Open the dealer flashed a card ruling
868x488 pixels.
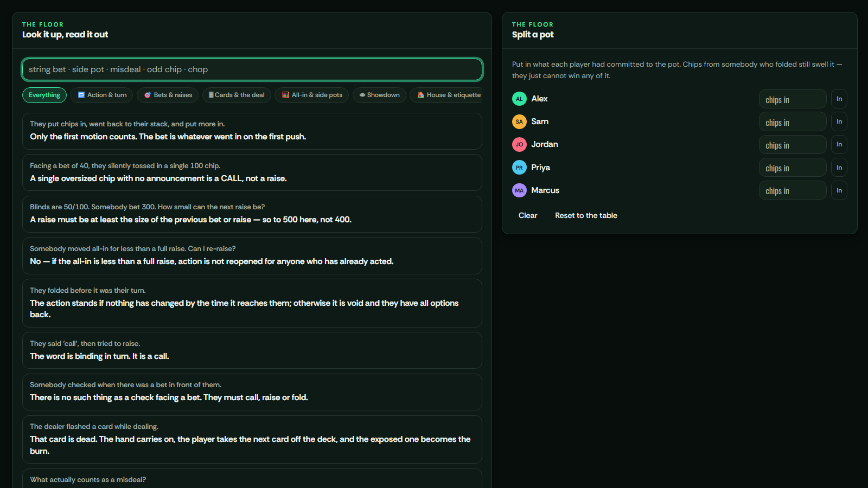tap(252, 439)
